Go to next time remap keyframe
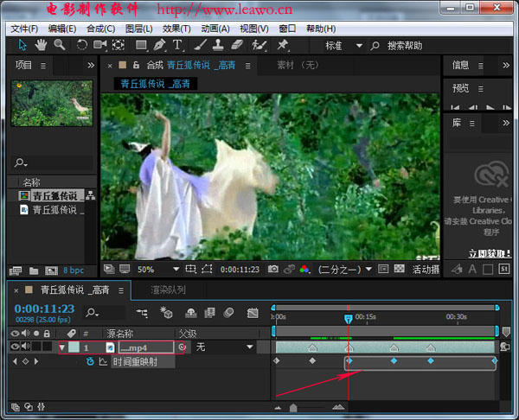Viewport: 519px width, 420px height. (x=36, y=361)
